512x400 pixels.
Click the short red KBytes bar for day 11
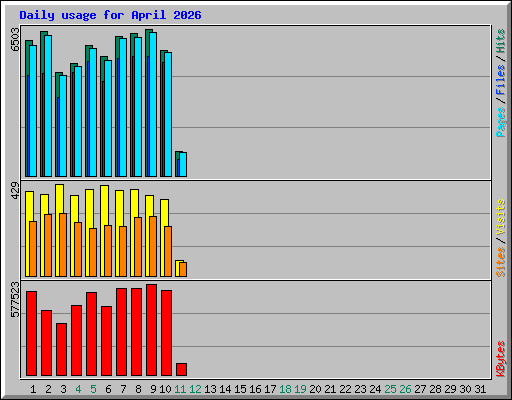click(x=181, y=369)
